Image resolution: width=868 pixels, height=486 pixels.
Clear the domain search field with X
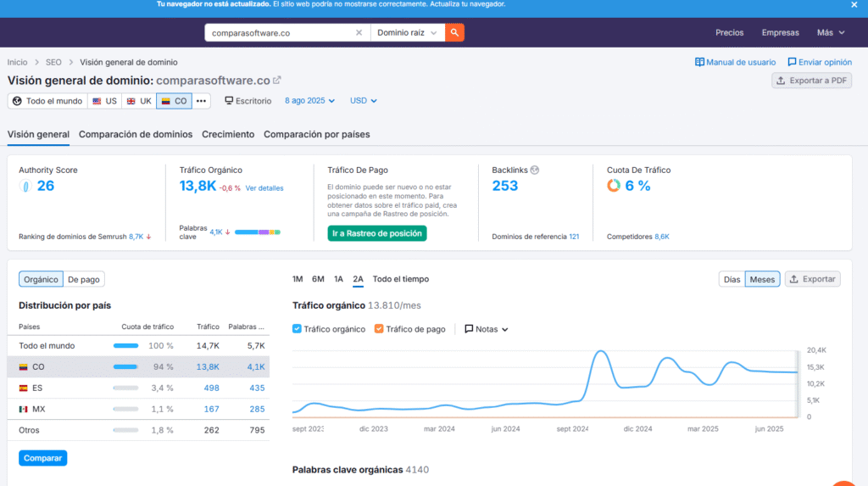coord(359,33)
